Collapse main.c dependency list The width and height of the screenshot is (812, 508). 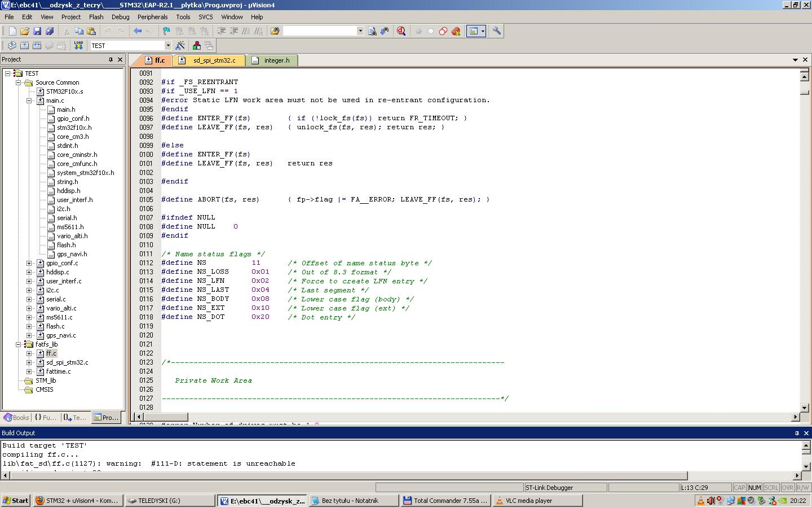pos(29,100)
